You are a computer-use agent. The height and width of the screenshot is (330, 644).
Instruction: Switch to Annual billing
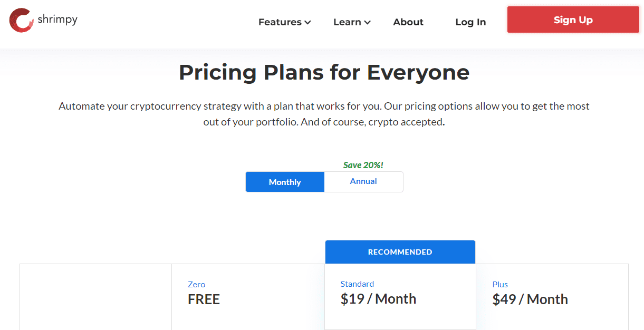[363, 182]
